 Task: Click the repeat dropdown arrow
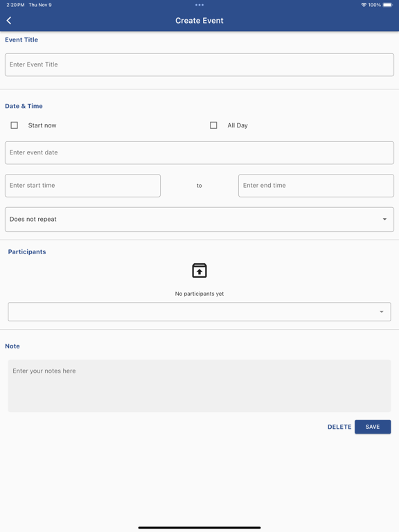click(x=384, y=219)
